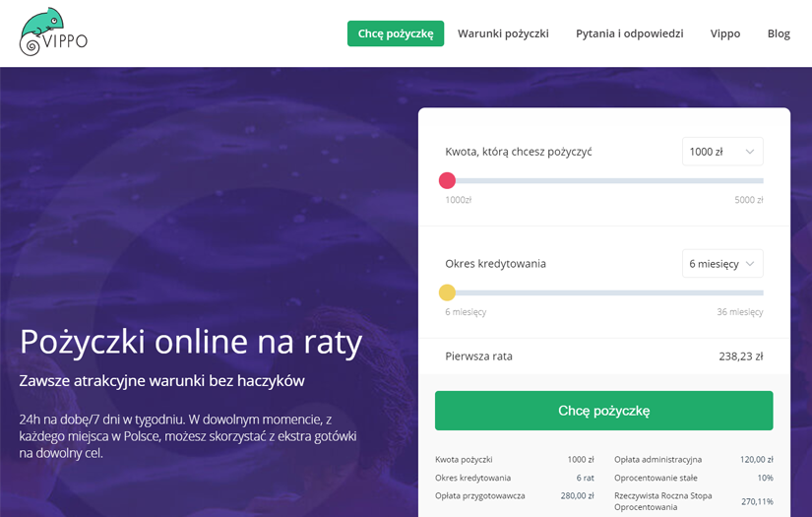Click the red loan amount slider handle
This screenshot has width=812, height=517.
[x=447, y=180]
